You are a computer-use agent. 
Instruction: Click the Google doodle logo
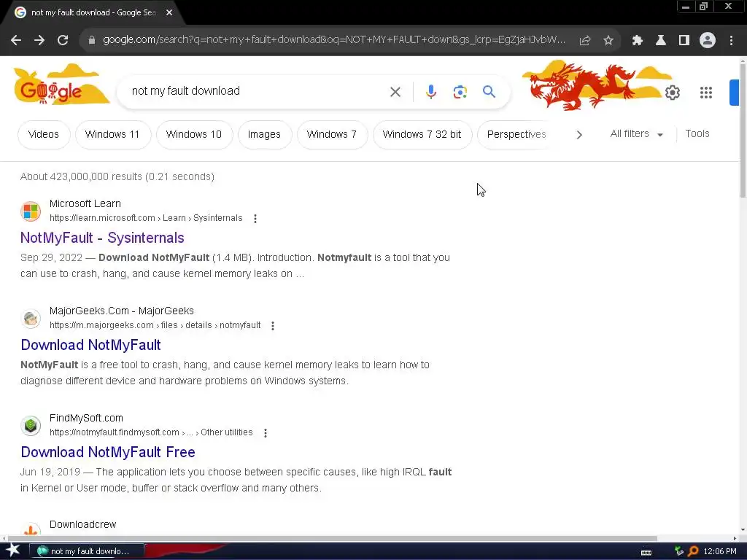pos(61,86)
